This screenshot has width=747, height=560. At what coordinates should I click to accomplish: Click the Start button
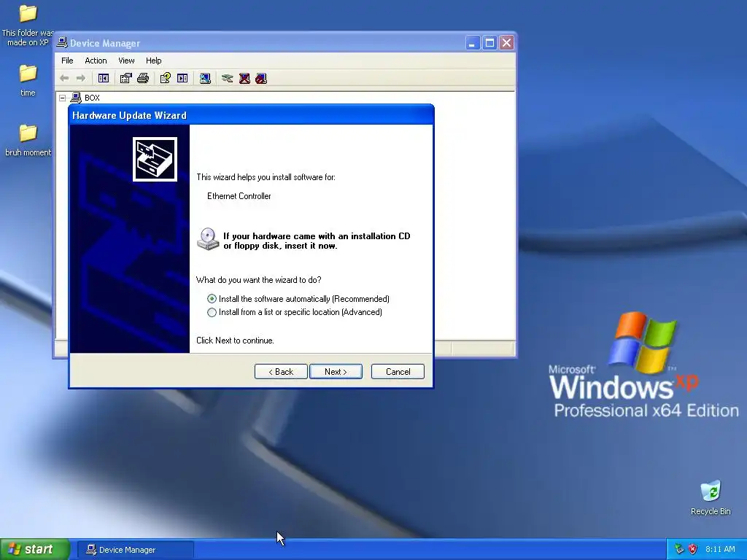(35, 549)
